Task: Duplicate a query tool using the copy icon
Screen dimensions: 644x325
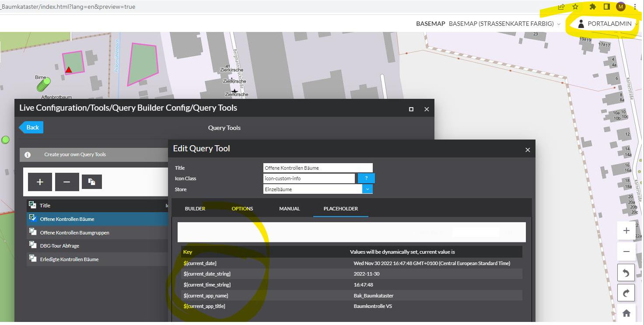Action: [92, 182]
